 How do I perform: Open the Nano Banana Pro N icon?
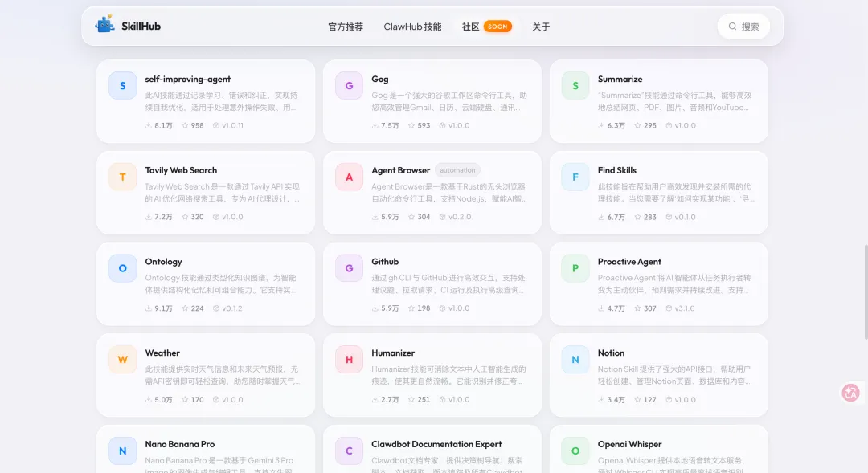123,451
